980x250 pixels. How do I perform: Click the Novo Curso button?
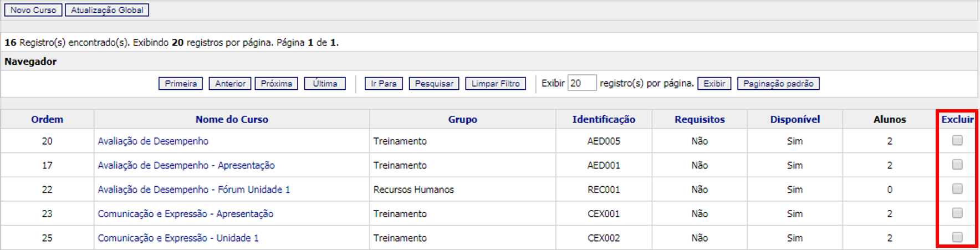pyautogui.click(x=33, y=10)
